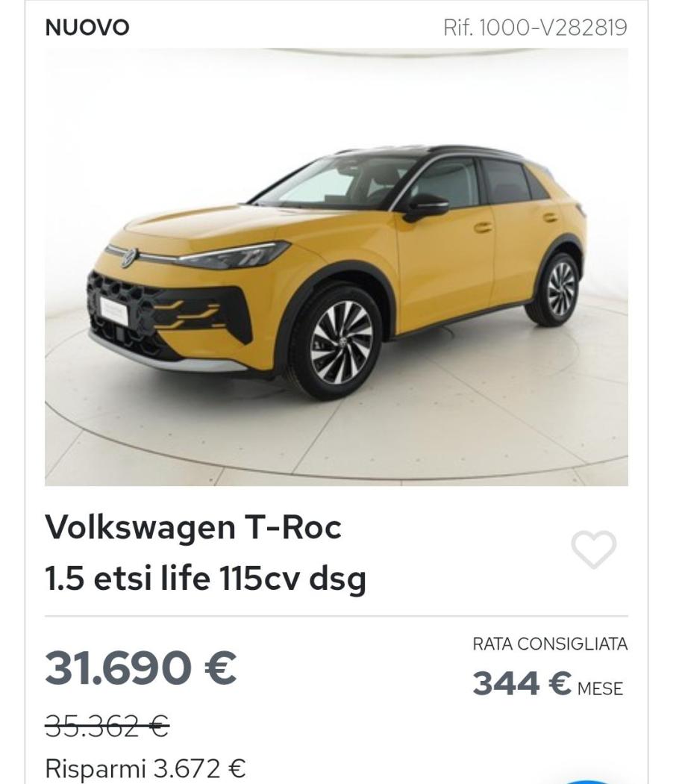Click the front alloy wheel of the car
Screen dimensions: 682x784
pyautogui.click(x=341, y=343)
